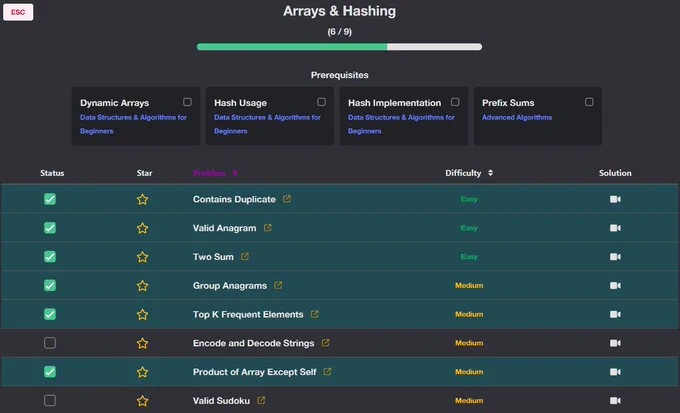Open the Product of Array Except Self problem
The width and height of the screenshot is (680, 413).
coord(255,372)
